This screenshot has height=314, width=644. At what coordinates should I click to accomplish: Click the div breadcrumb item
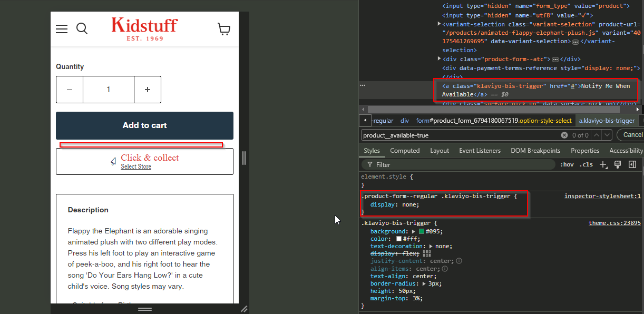coord(405,121)
